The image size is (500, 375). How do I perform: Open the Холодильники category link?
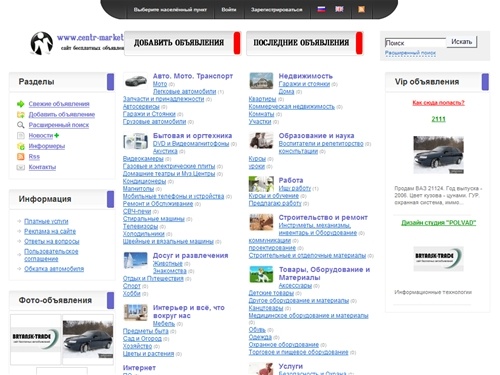click(144, 234)
